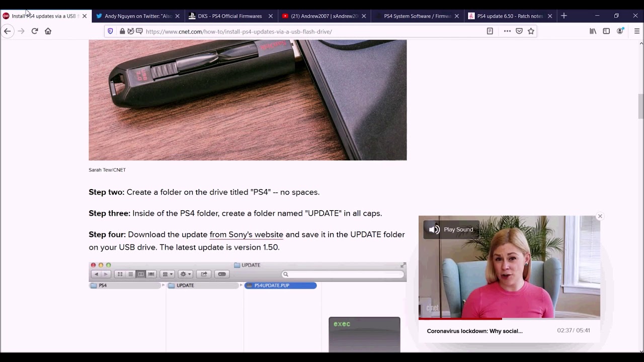This screenshot has width=644, height=362.
Task: Click the page's vertical scrollbar thumb
Action: (x=640, y=106)
